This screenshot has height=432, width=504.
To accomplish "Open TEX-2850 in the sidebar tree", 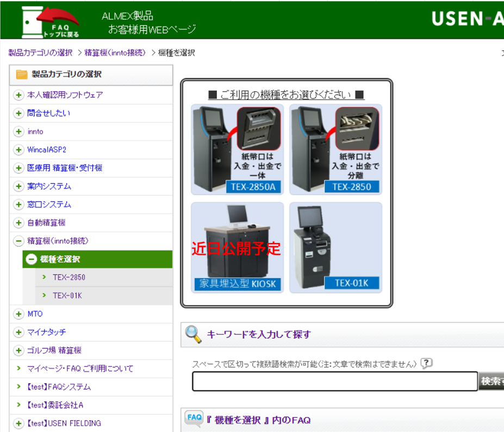I will 69,277.
